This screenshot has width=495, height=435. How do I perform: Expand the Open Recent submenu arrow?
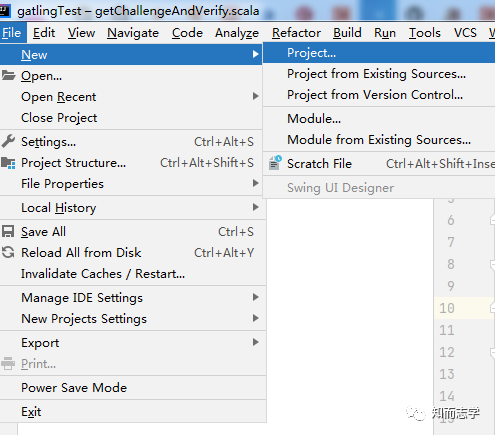click(x=256, y=96)
